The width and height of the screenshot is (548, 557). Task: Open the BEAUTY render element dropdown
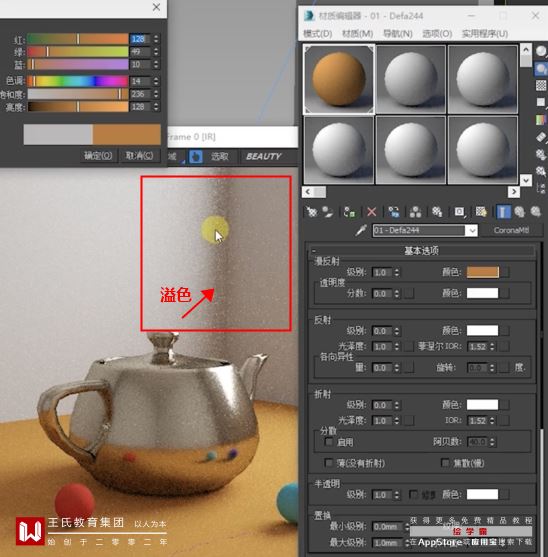(264, 156)
